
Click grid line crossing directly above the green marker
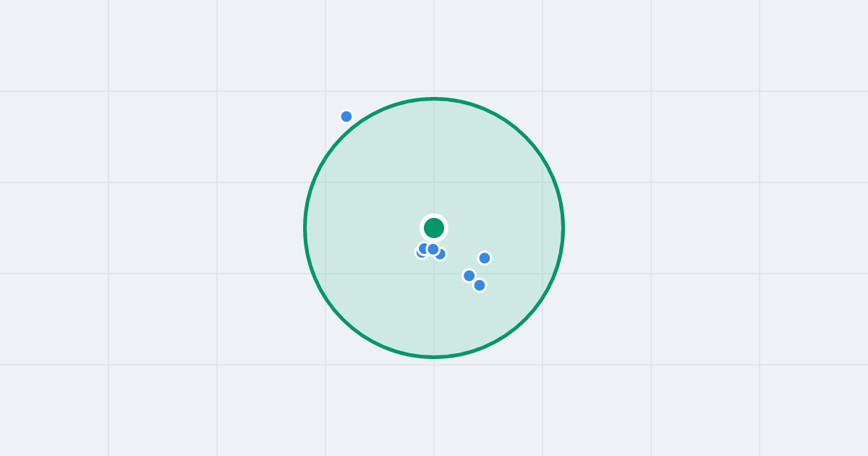pyautogui.click(x=434, y=182)
